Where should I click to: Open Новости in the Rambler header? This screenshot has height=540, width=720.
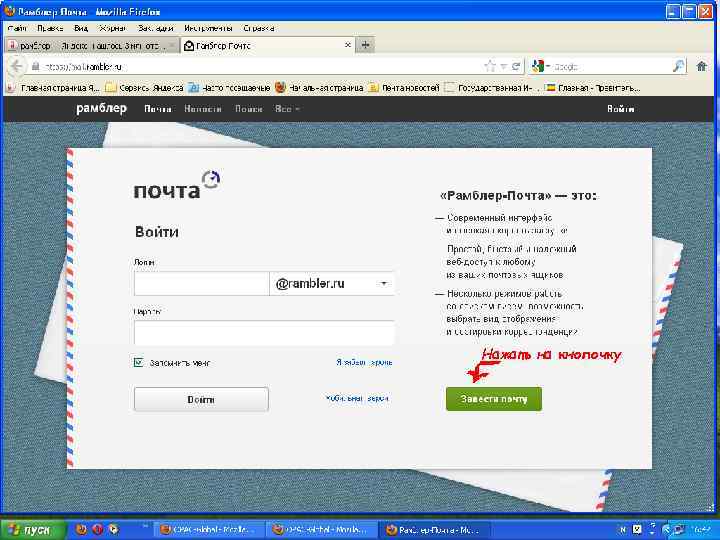point(202,109)
